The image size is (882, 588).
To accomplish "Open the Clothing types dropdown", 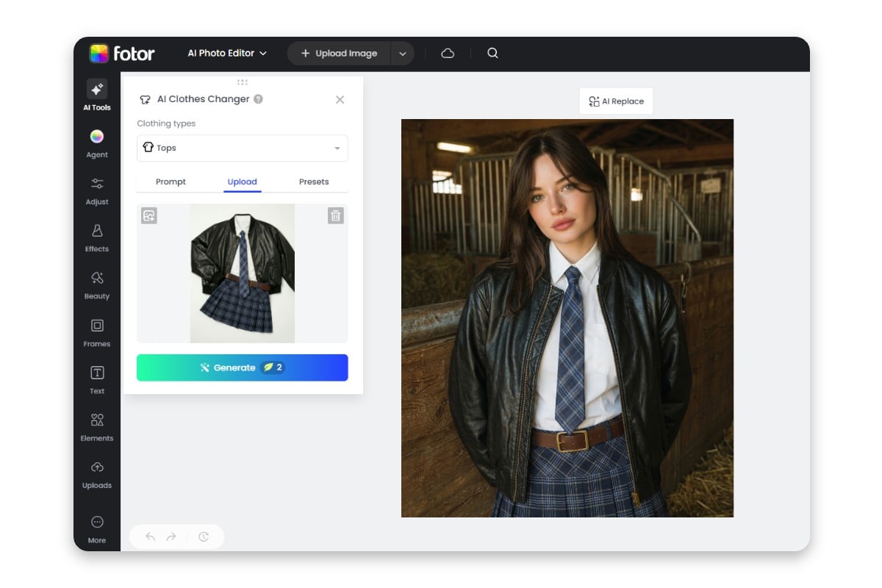I will coord(242,148).
